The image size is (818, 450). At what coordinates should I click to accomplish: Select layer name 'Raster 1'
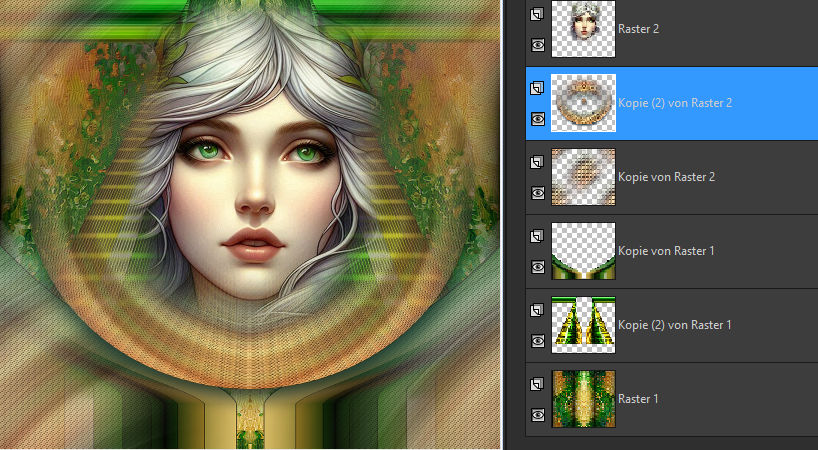[638, 399]
